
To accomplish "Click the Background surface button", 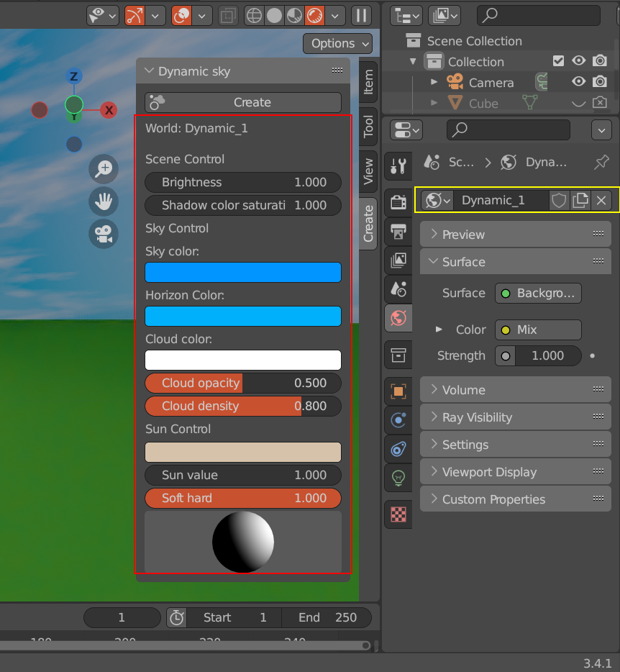I will pyautogui.click(x=538, y=293).
